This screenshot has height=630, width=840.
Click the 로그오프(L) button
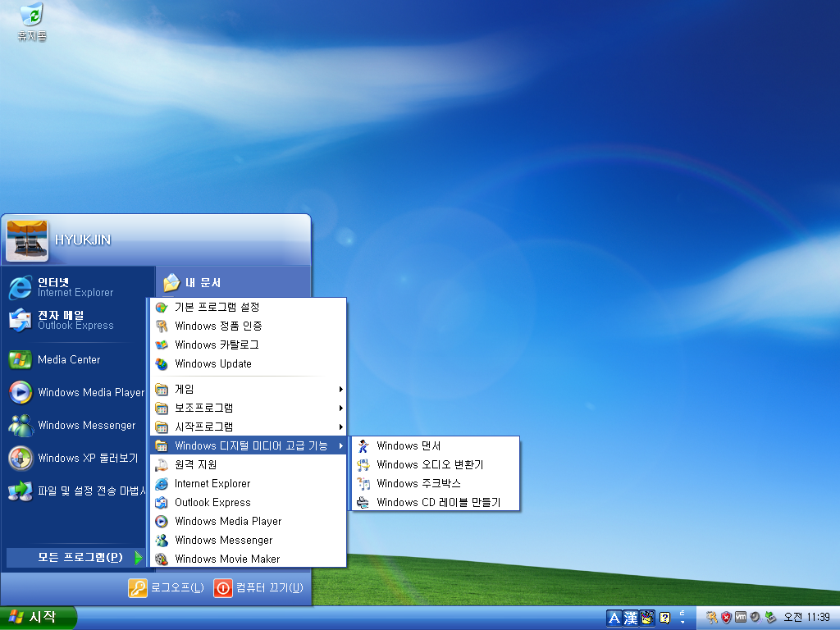(x=166, y=587)
